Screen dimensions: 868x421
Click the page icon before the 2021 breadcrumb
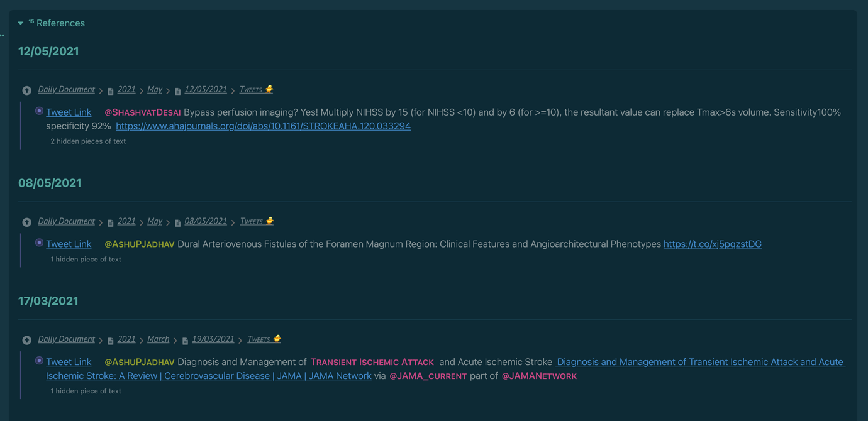click(x=110, y=89)
